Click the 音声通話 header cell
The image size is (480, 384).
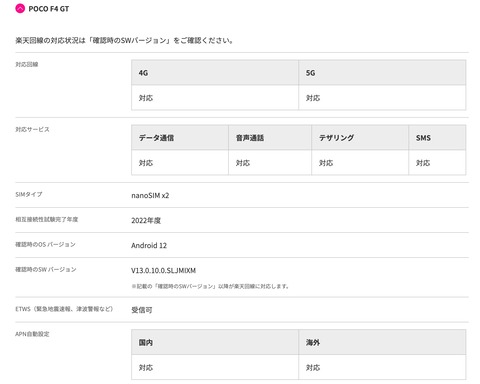270,138
